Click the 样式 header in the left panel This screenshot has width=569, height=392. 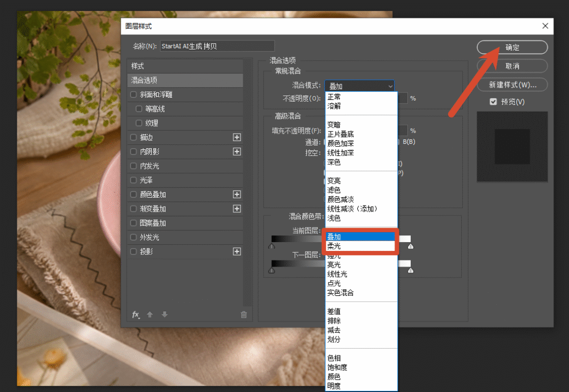(185, 66)
